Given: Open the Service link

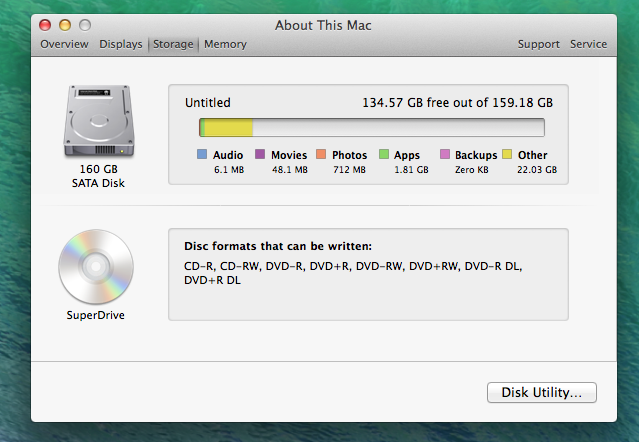Looking at the screenshot, I should coord(588,44).
